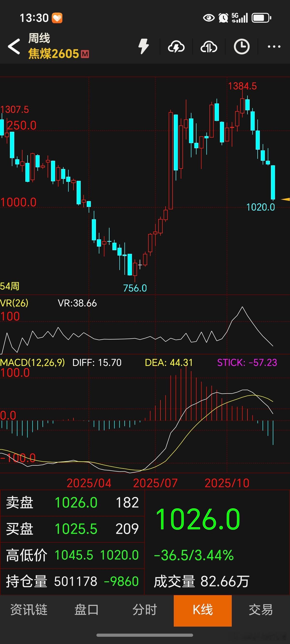Tap the 2025/07 date axis label

pos(155,483)
